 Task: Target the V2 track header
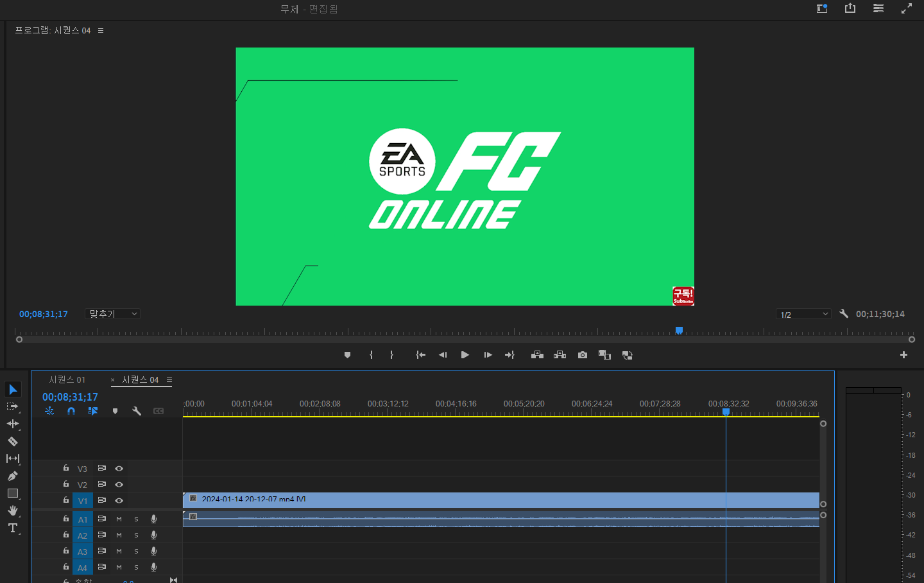[x=82, y=485]
